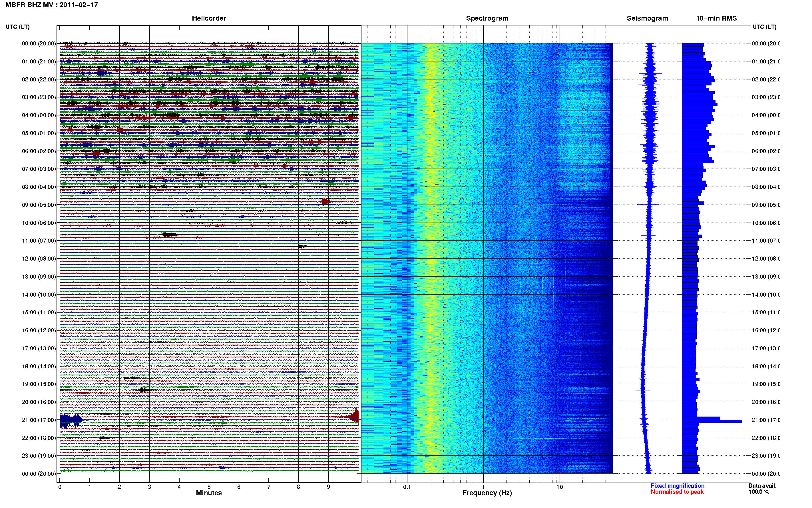This screenshot has width=812, height=508.
Task: Click the longest RMS bar near 21:00
Action: tap(712, 421)
